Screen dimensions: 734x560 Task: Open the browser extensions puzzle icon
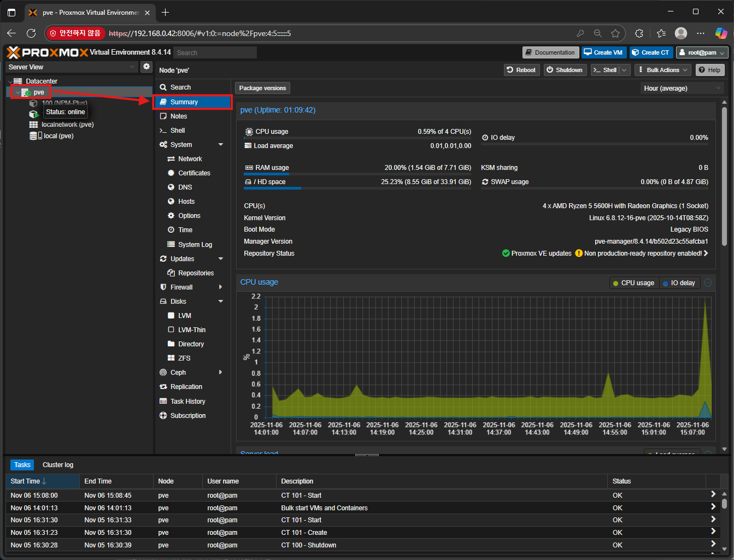639,33
